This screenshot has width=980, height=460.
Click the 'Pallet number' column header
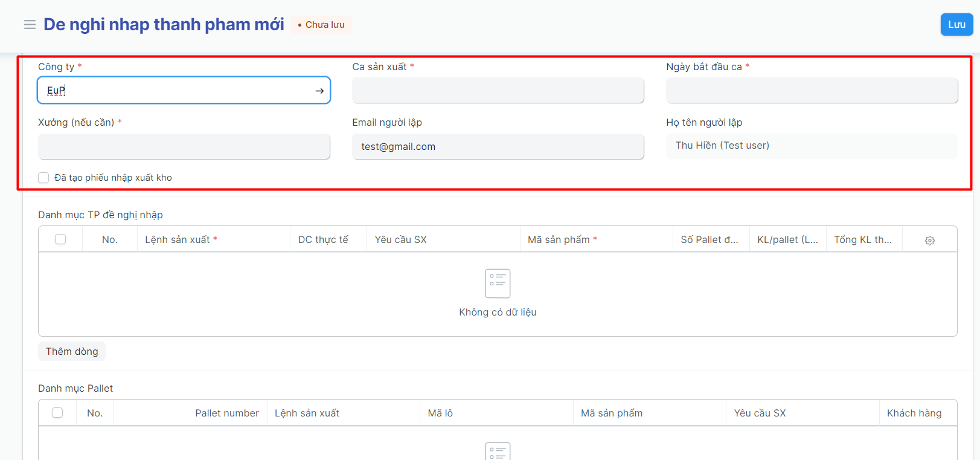[226, 413]
